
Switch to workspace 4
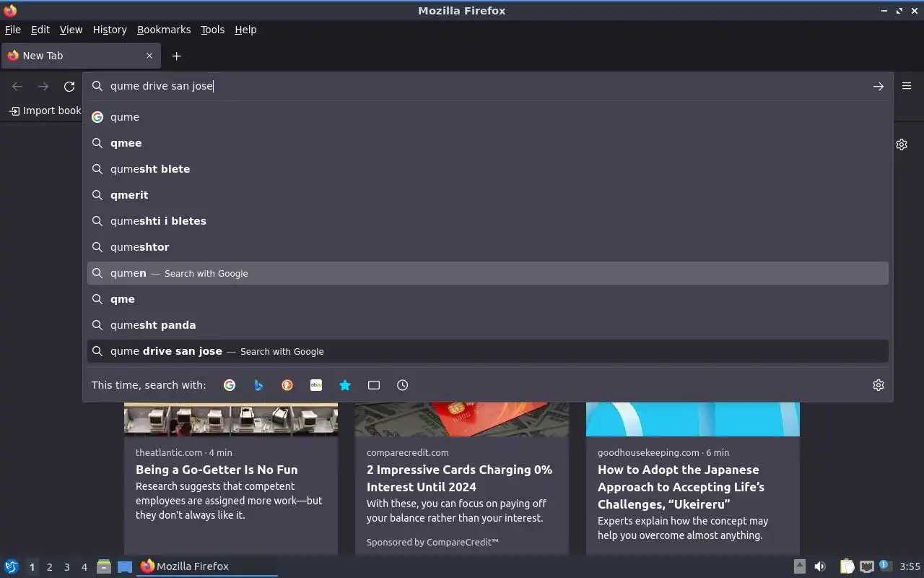(x=84, y=567)
